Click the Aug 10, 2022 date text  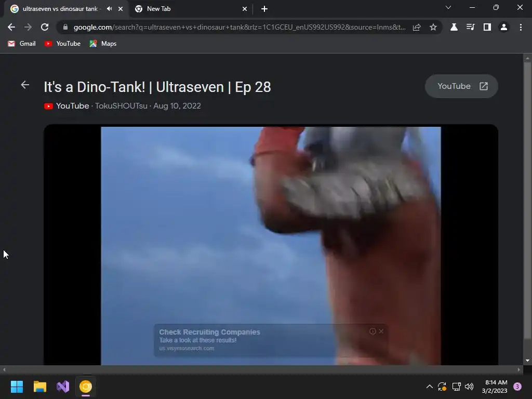pos(177,106)
